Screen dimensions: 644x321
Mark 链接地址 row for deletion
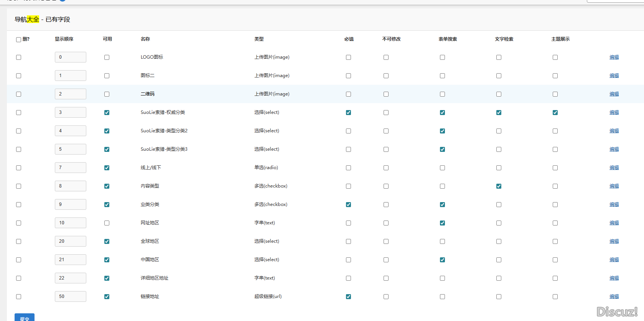click(x=18, y=296)
